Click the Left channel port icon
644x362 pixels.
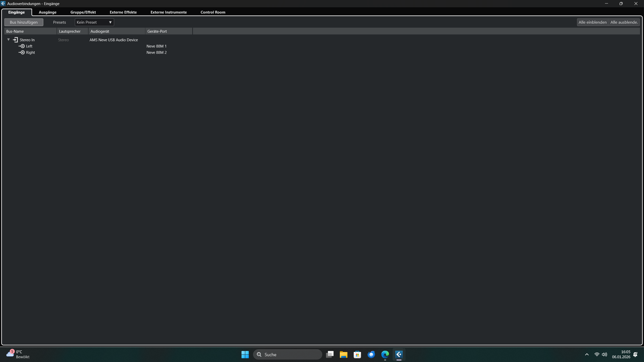[22, 46]
